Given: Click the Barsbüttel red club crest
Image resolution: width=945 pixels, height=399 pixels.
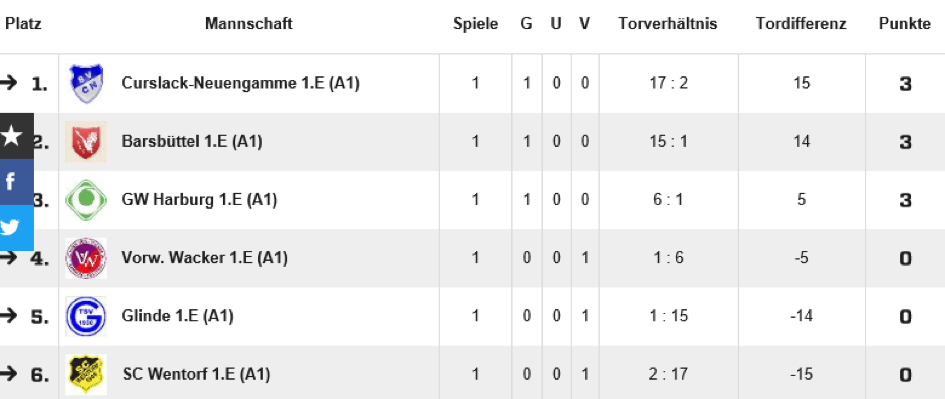Looking at the screenshot, I should (x=86, y=142).
